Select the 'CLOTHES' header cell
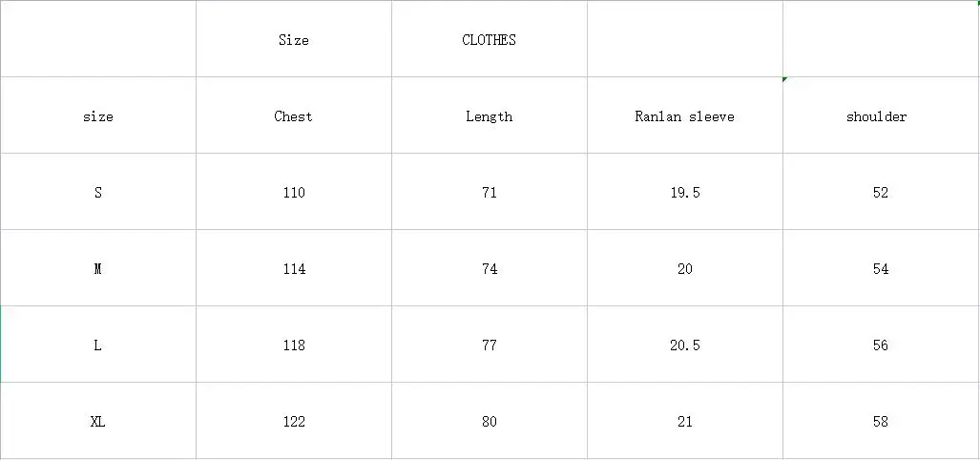980x460 pixels. pyautogui.click(x=489, y=40)
